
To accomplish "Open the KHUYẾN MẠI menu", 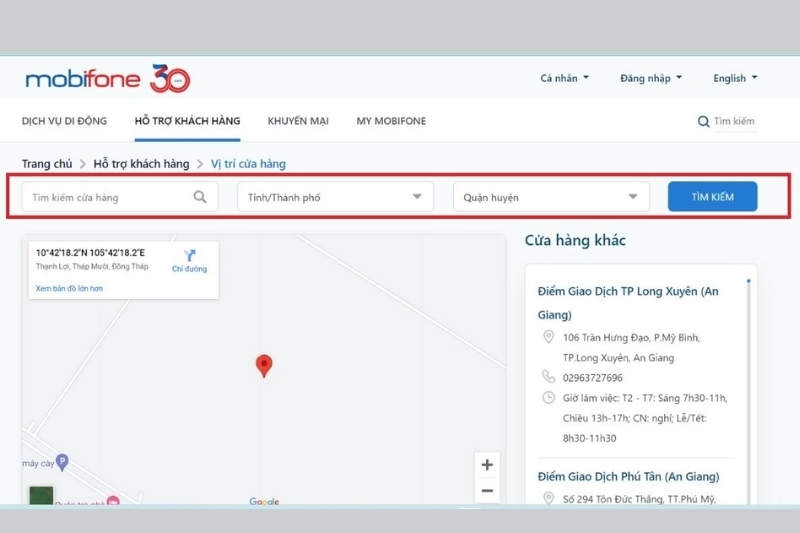I will coord(298,121).
